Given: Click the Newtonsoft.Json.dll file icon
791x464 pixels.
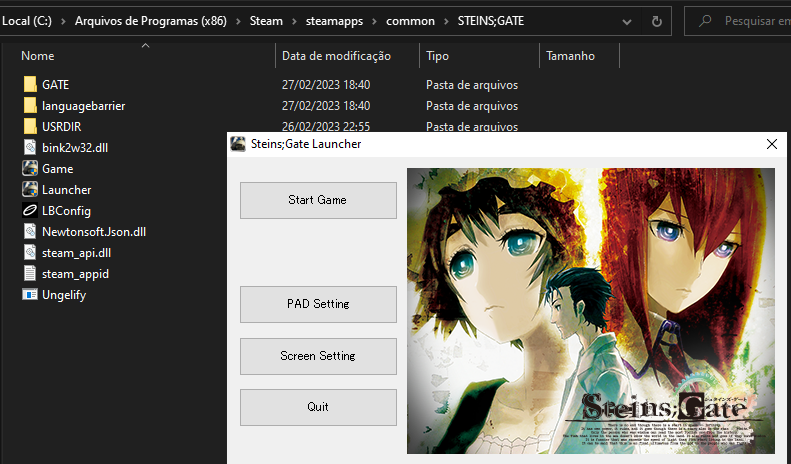Looking at the screenshot, I should (x=30, y=231).
